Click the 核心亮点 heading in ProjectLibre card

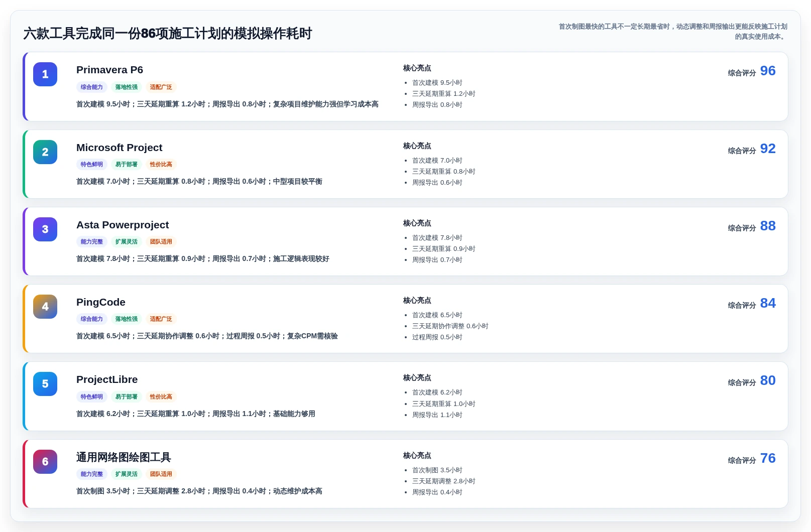pyautogui.click(x=417, y=378)
